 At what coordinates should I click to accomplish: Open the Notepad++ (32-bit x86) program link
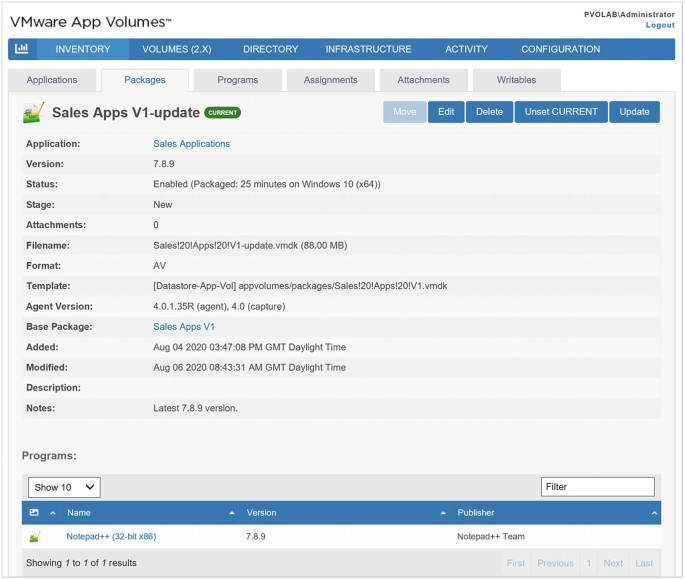point(111,536)
